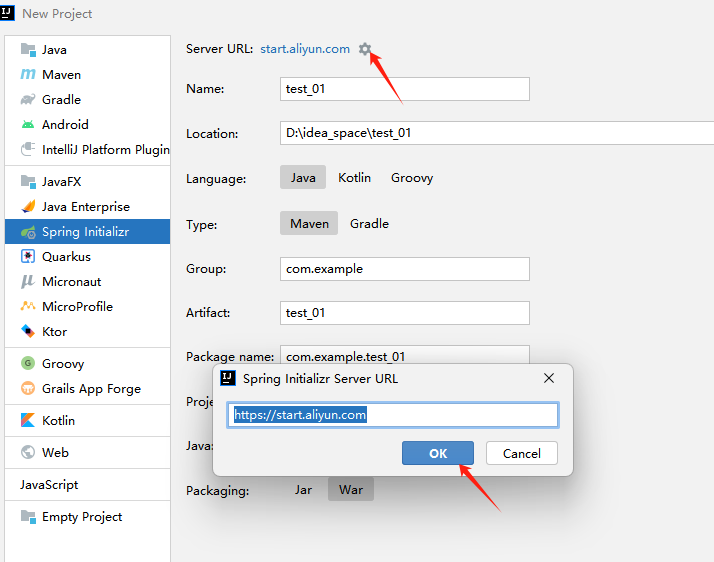Choose the JavaFX folder icon
This screenshot has width=714, height=562.
[28, 182]
